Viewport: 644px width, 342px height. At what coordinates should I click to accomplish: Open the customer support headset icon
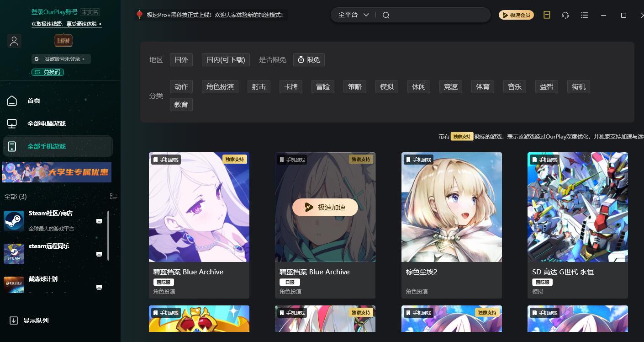[565, 15]
